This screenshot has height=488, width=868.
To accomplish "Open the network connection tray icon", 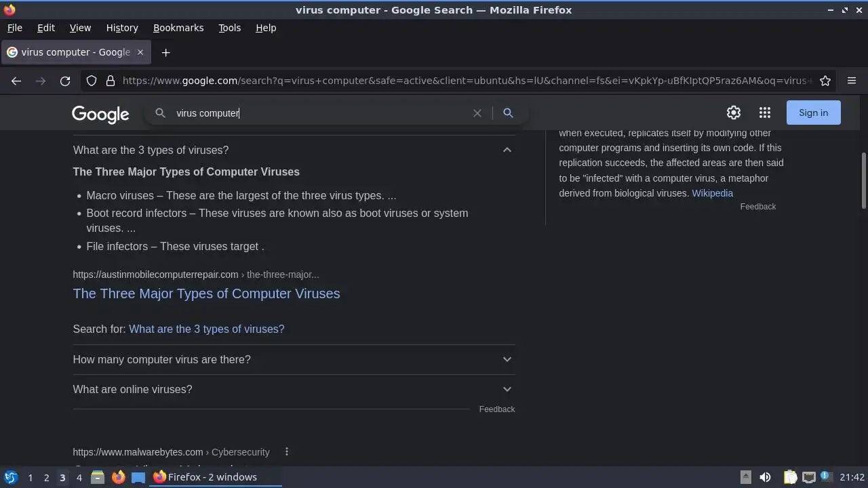I will coord(808,477).
